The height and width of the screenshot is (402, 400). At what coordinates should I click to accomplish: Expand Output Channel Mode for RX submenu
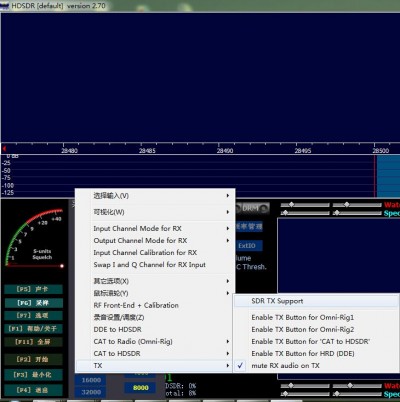pos(155,240)
